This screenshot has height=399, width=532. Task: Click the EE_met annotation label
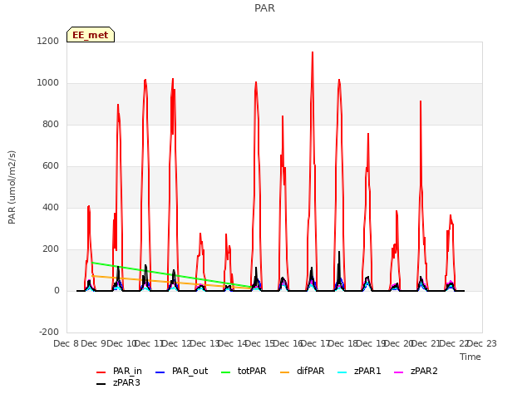91,35
